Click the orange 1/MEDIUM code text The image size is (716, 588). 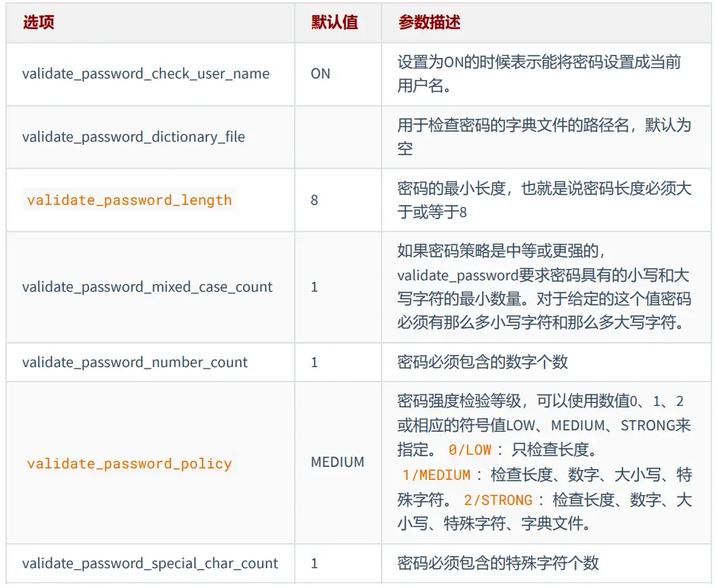click(x=436, y=475)
